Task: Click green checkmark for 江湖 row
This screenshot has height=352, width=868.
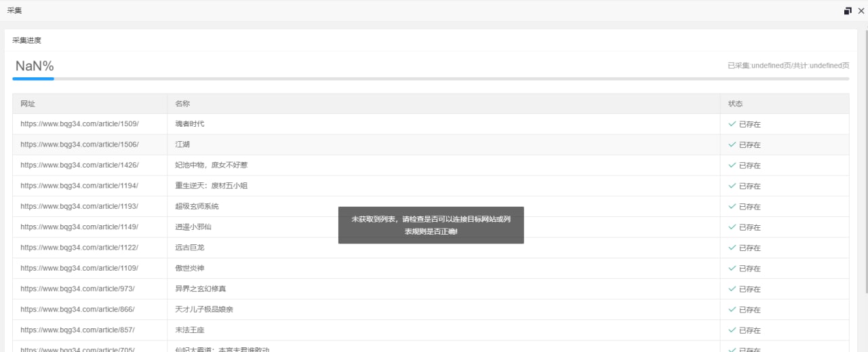Action: click(x=732, y=144)
